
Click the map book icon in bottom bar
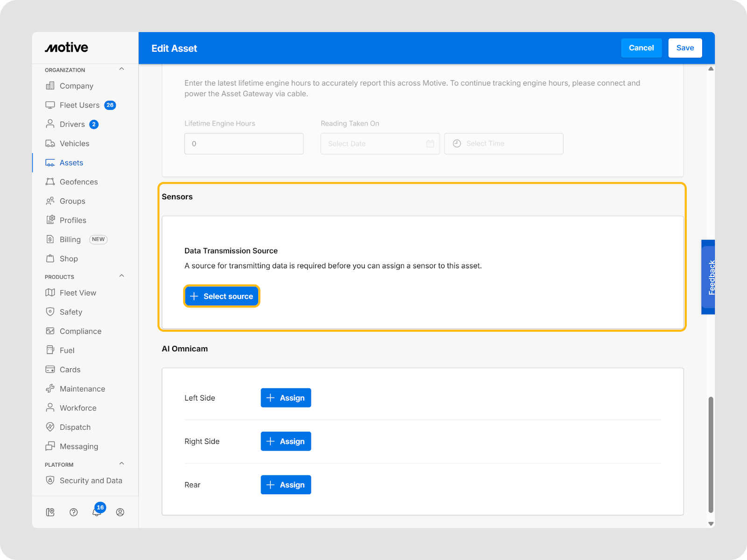[50, 512]
